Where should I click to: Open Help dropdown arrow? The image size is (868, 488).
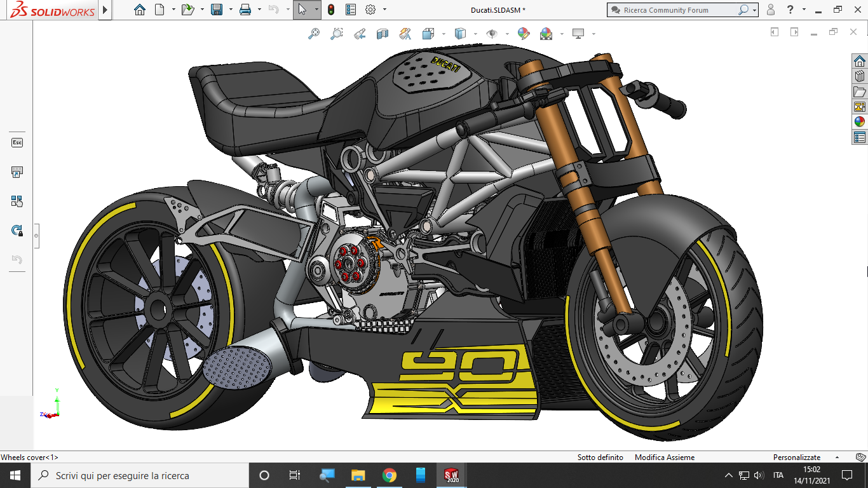coord(804,10)
